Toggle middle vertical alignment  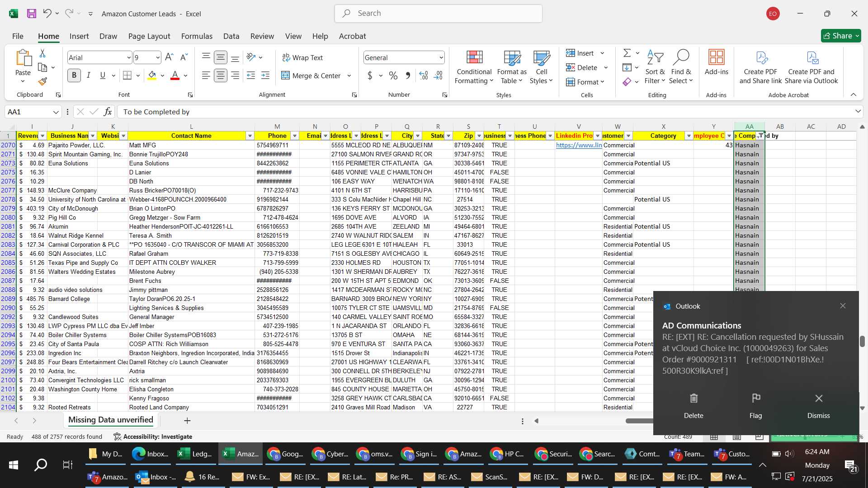221,57
